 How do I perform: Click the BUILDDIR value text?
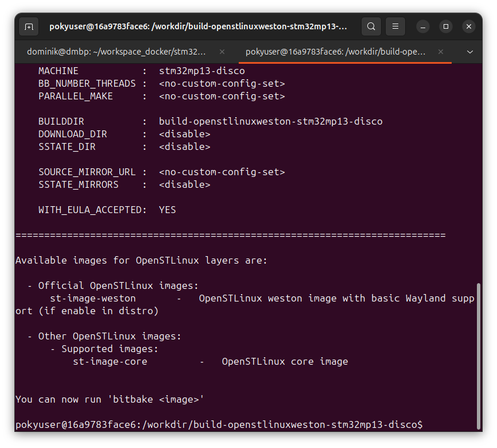click(271, 122)
